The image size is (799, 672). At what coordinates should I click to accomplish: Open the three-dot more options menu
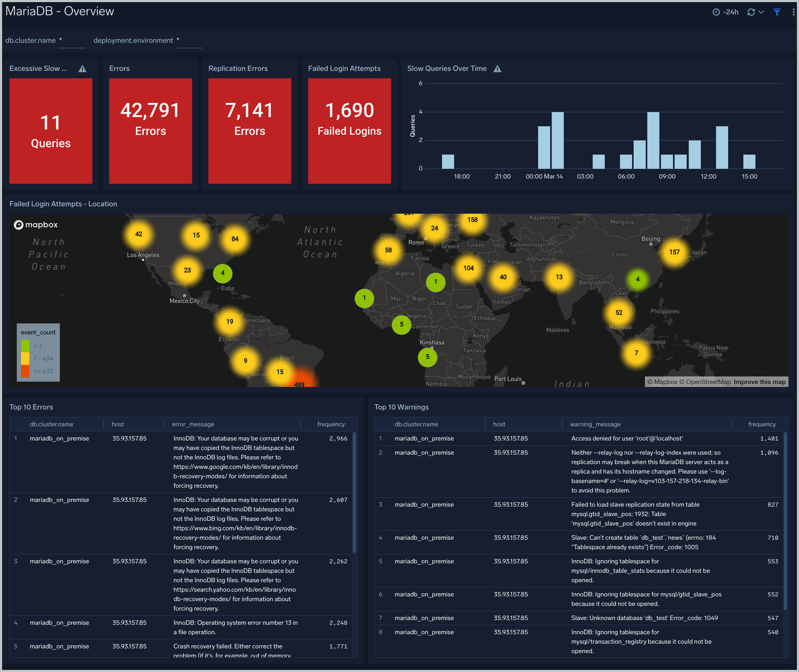click(793, 12)
